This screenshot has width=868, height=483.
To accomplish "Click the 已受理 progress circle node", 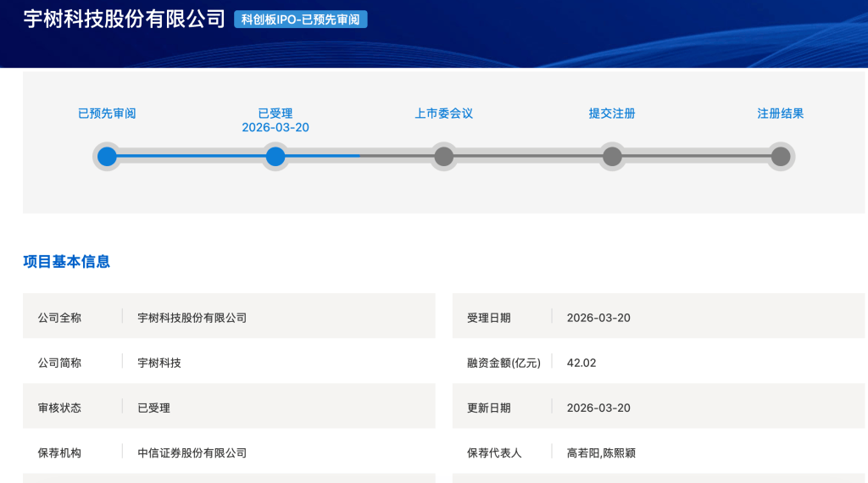I will click(x=275, y=157).
